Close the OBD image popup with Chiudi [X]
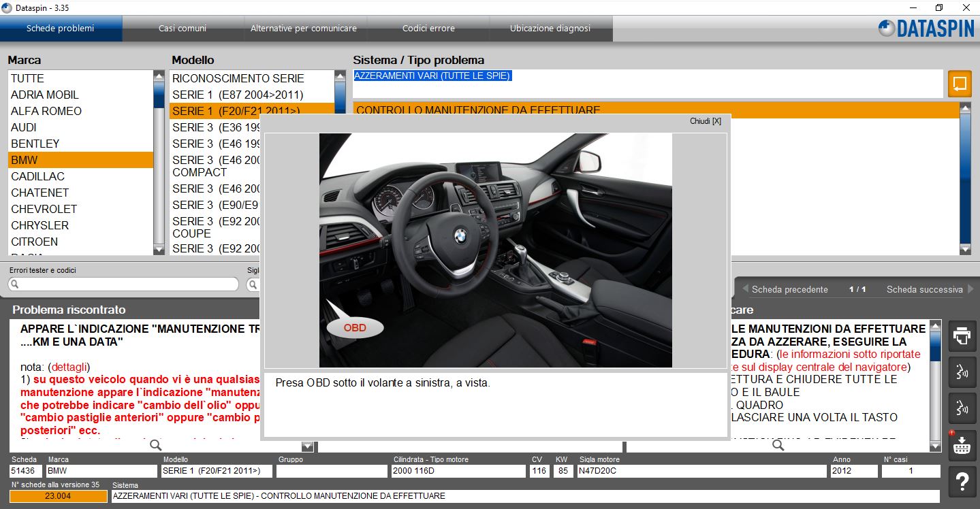The image size is (980, 509). [x=705, y=121]
